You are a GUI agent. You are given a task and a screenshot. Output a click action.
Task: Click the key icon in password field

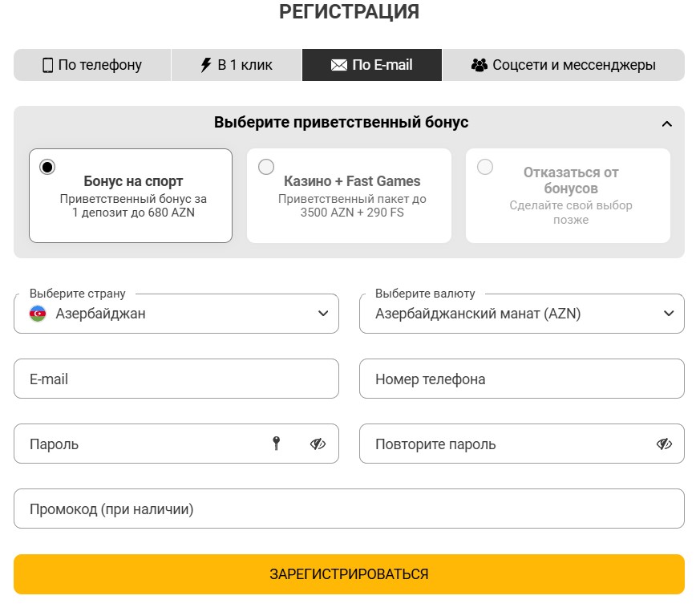(277, 444)
